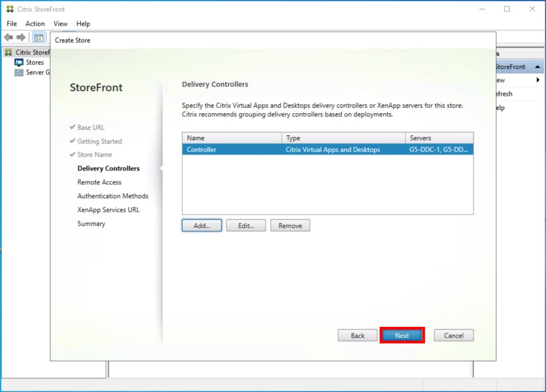This screenshot has width=546, height=392.
Task: Click the Authentication Methods wizard step
Action: [113, 196]
